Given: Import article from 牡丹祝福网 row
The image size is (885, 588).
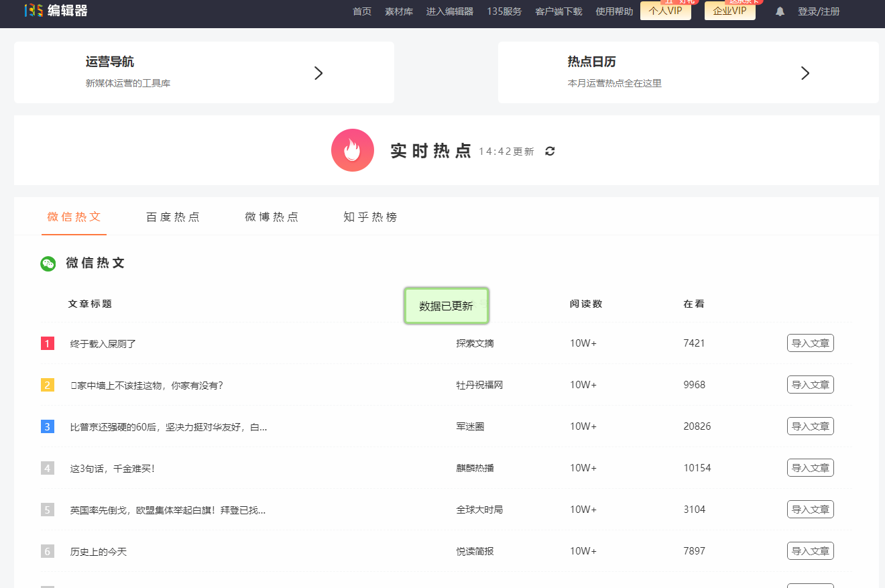Looking at the screenshot, I should (811, 385).
